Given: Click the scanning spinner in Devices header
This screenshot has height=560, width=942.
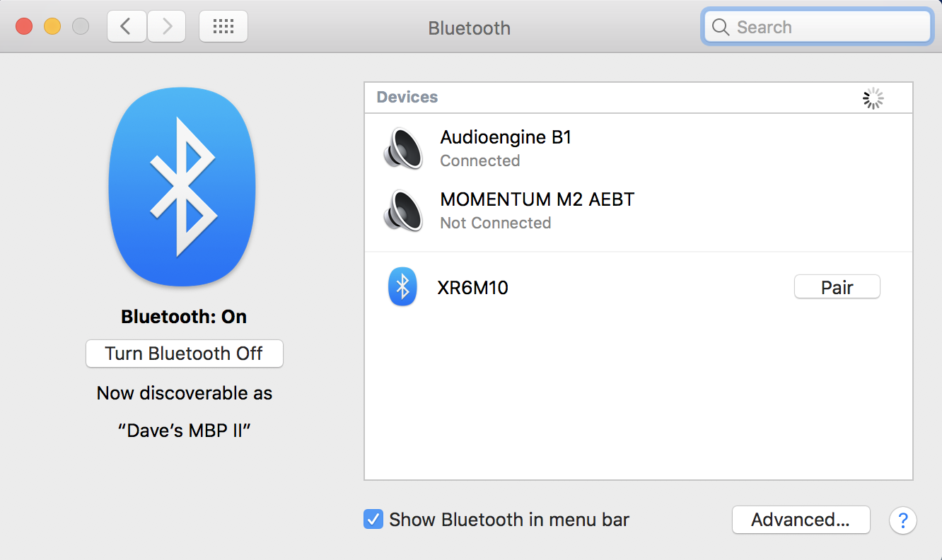Looking at the screenshot, I should [x=873, y=98].
